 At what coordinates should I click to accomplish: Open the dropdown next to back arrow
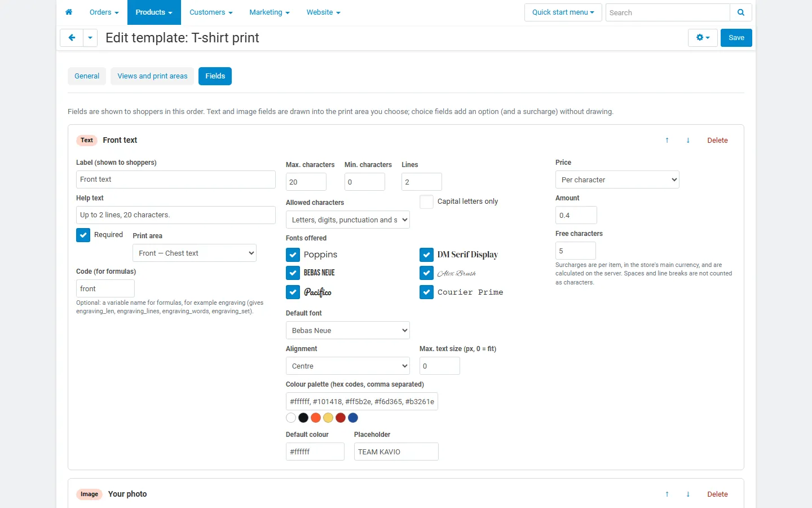tap(90, 38)
